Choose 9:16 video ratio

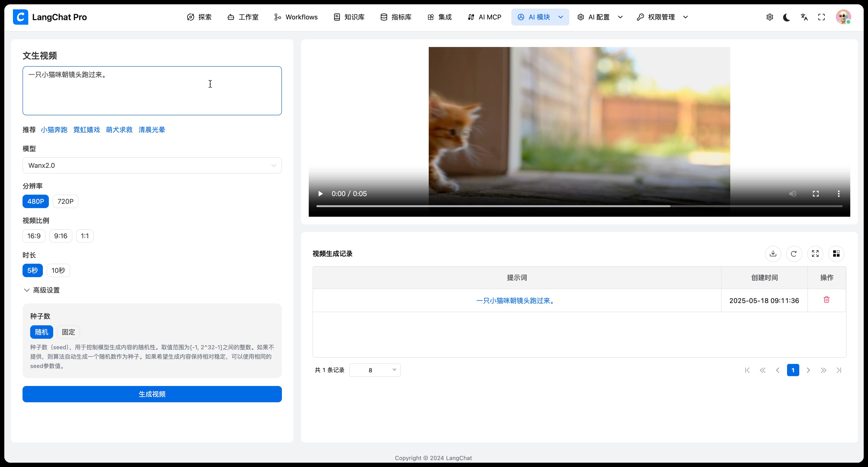pos(61,236)
